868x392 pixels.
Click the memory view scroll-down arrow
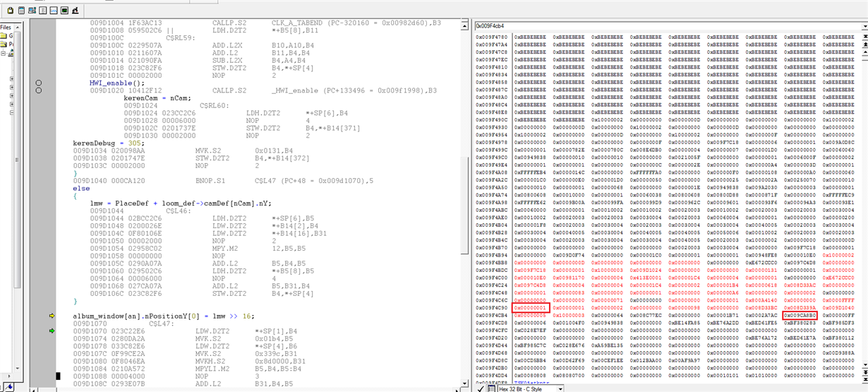pyautogui.click(x=864, y=364)
